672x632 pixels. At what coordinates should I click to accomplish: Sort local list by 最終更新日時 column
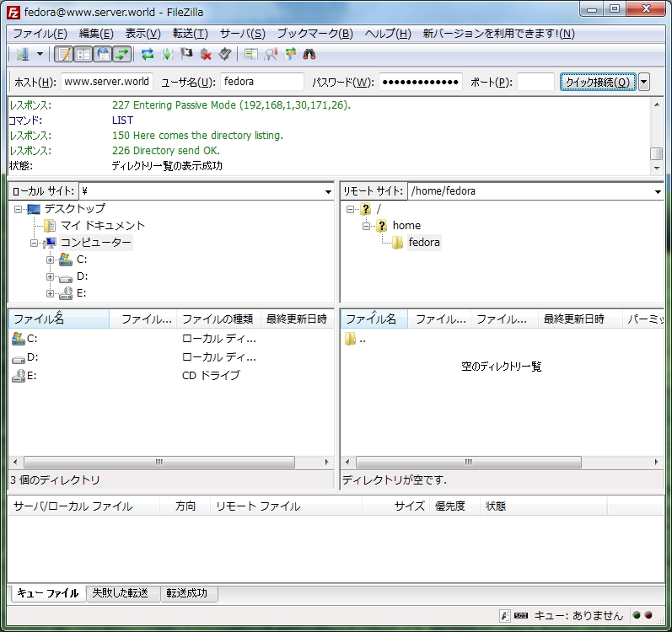point(297,319)
